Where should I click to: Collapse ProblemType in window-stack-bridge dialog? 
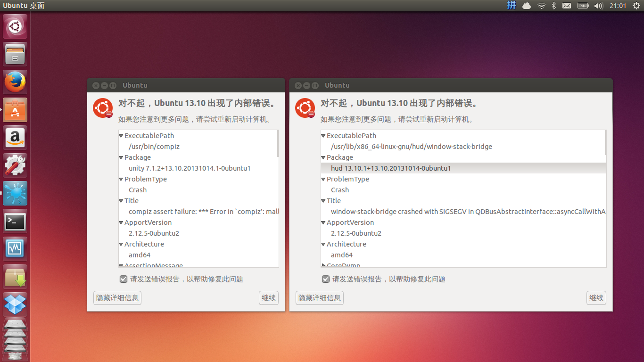coord(323,179)
